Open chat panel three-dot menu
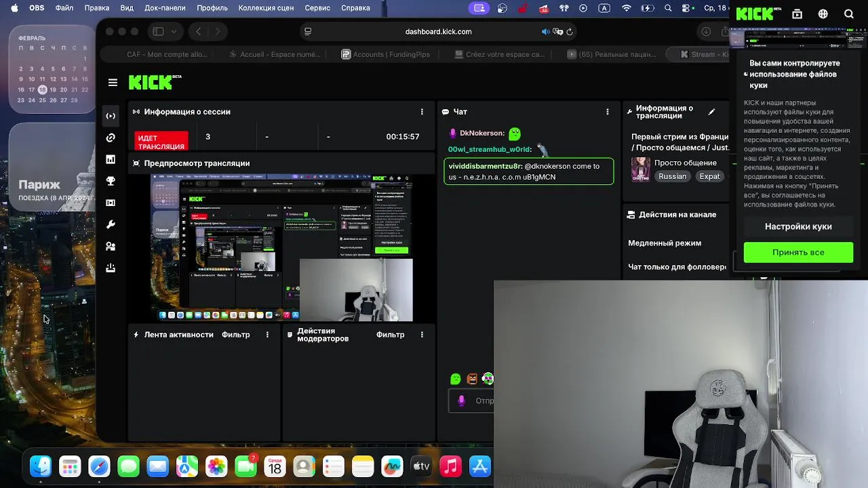Viewport: 868px width, 488px height. click(x=608, y=112)
